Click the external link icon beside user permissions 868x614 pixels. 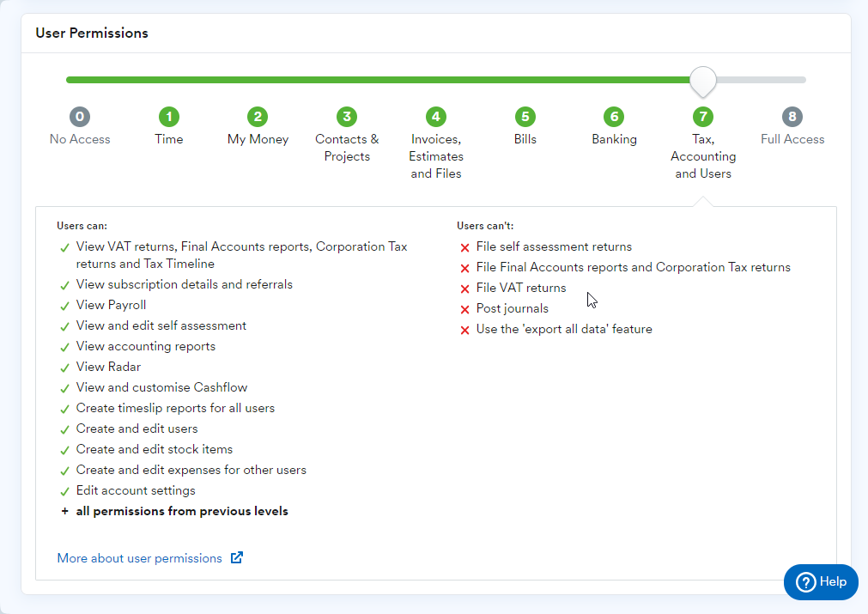(x=237, y=557)
